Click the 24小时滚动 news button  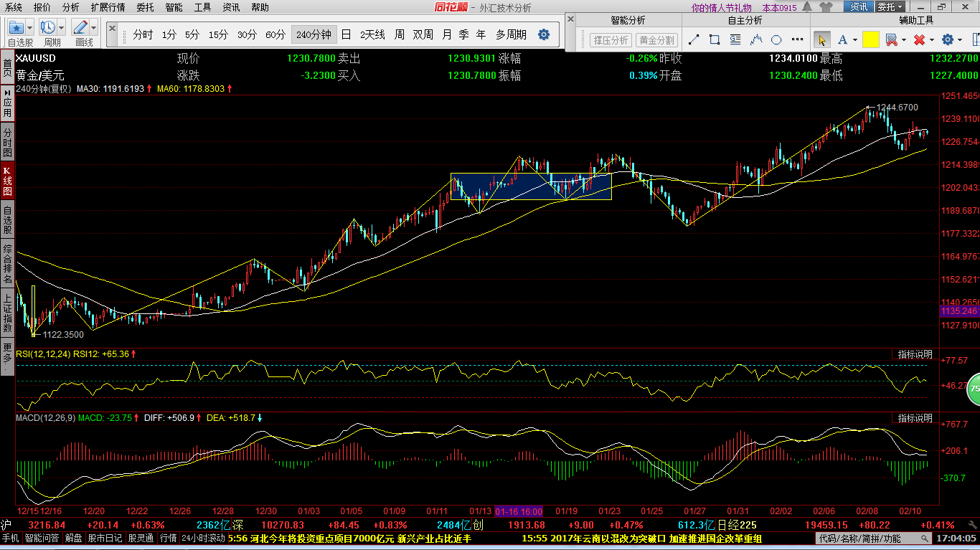203,538
